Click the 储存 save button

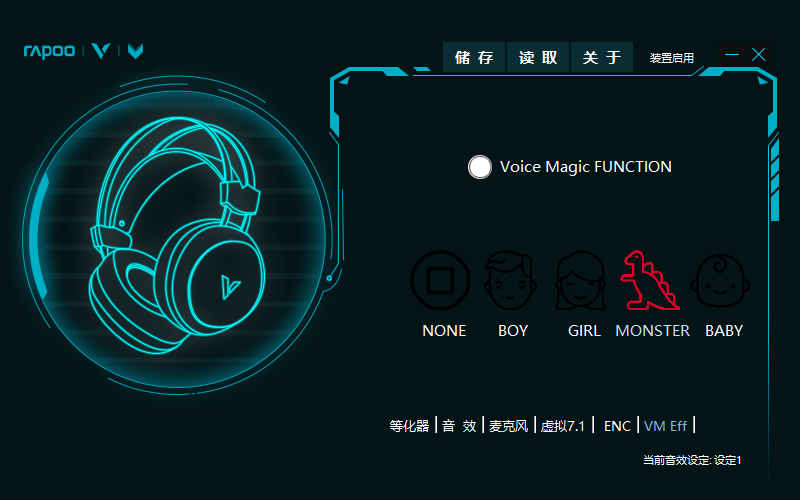tap(474, 58)
